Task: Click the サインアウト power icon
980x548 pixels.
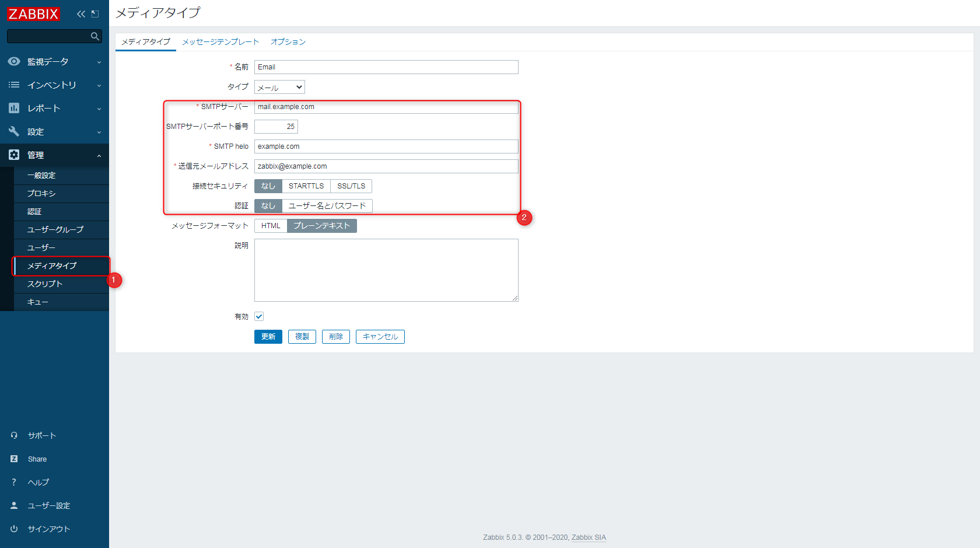Action: point(14,529)
